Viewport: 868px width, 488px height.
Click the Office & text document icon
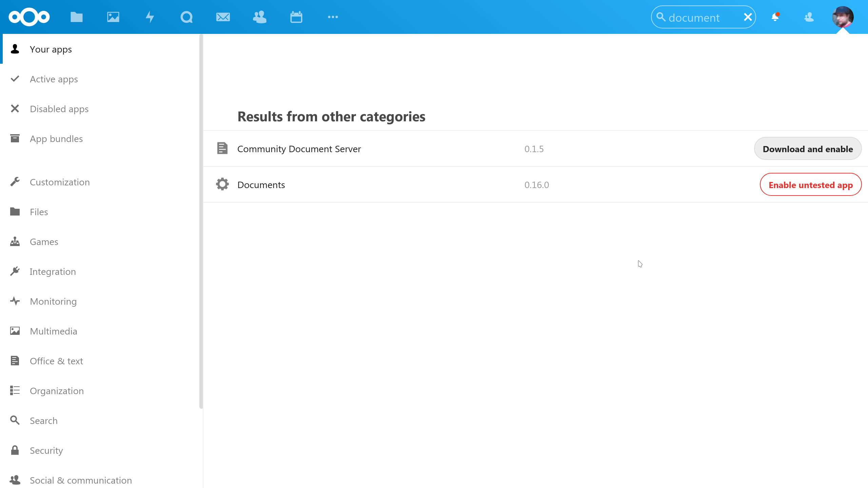(x=15, y=361)
